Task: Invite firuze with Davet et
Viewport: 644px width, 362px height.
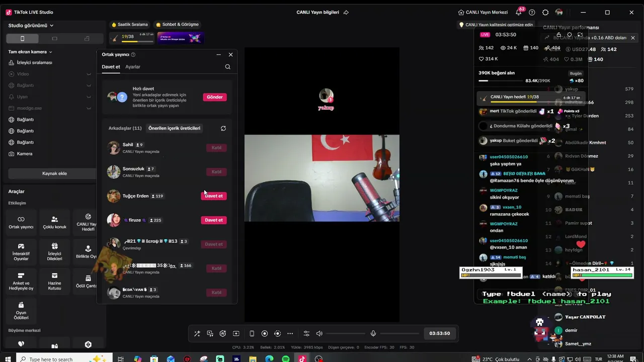Action: (214, 220)
